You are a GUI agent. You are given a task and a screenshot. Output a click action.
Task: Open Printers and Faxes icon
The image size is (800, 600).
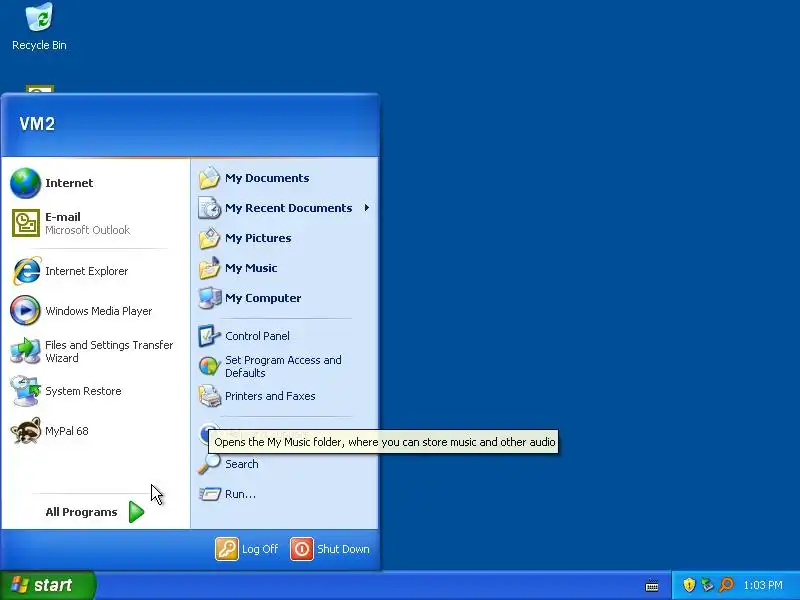coord(209,396)
